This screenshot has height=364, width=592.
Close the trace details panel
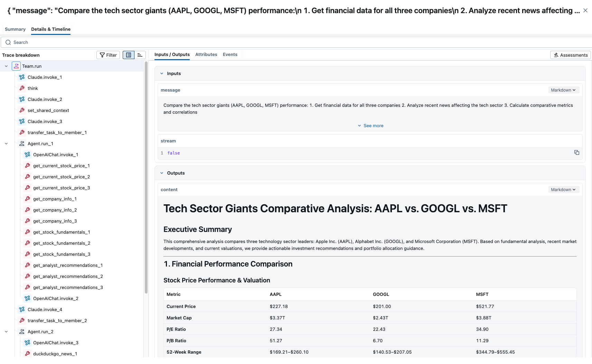click(585, 10)
